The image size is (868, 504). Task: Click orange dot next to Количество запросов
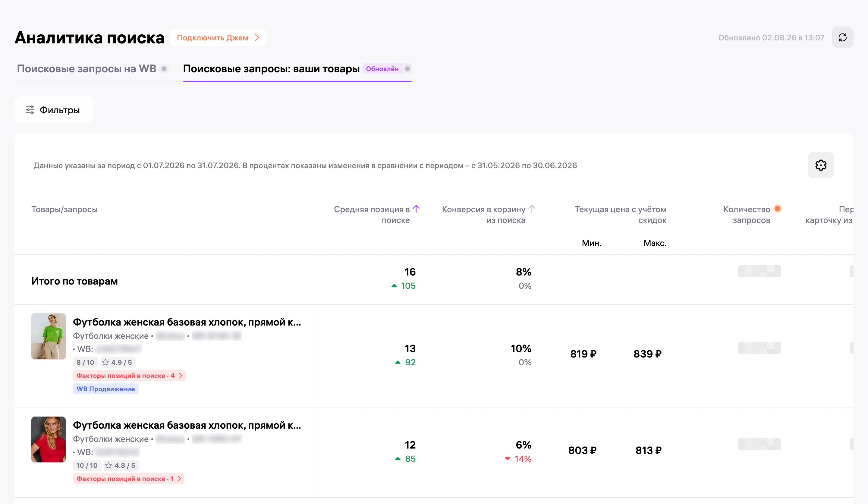tap(777, 208)
